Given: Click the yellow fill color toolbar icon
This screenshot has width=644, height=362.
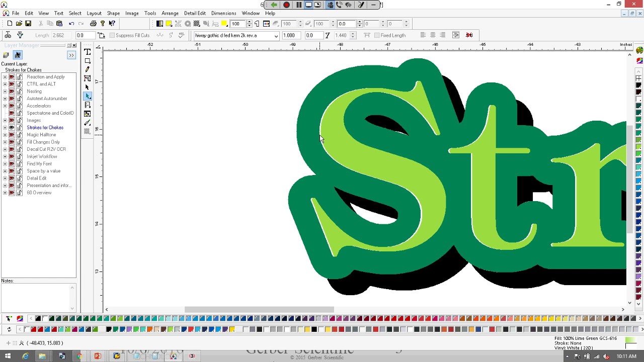Looking at the screenshot, I should tap(169, 24).
